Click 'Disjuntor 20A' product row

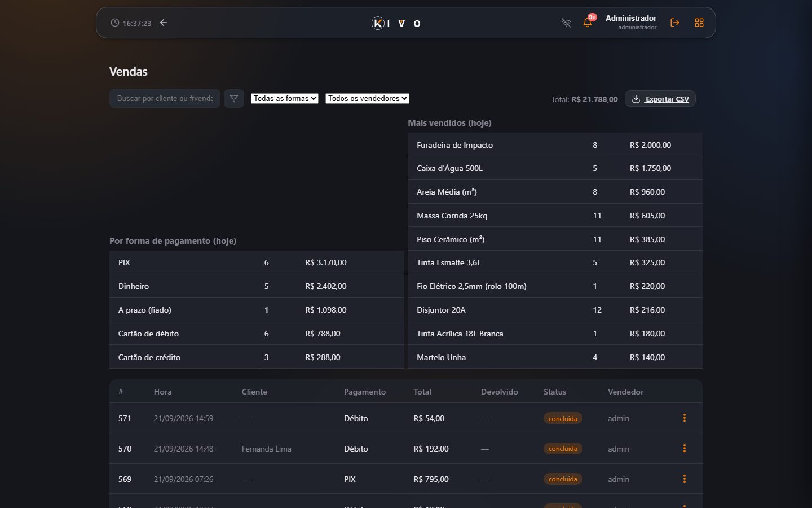(555, 310)
